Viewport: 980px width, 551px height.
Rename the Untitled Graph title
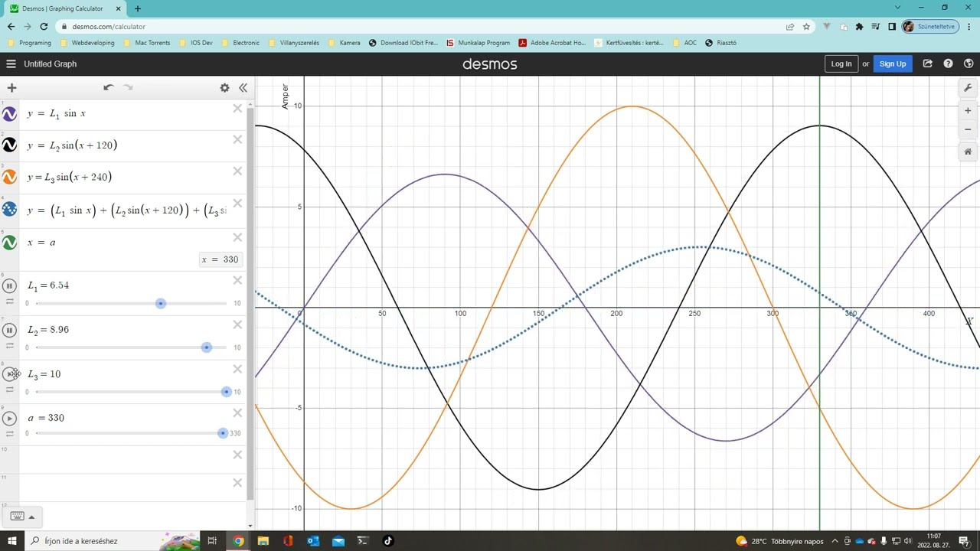[51, 64]
